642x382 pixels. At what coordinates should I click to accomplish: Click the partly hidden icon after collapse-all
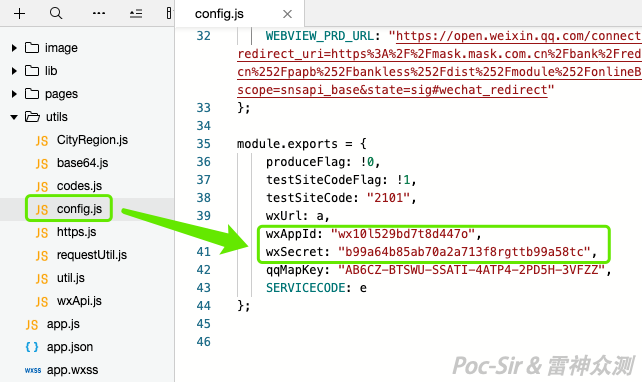click(x=169, y=13)
